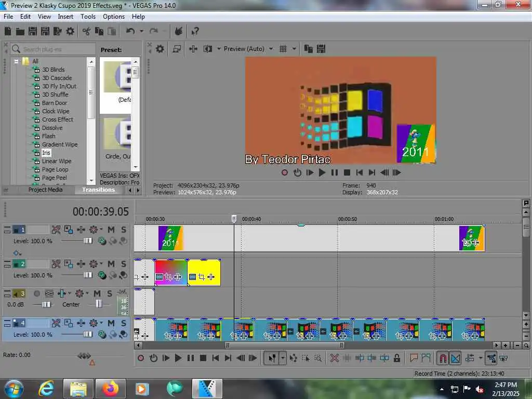Viewport: 532px width, 399px height.
Task: Select Normal Edit tool in timeline toolbar
Action: click(x=272, y=358)
